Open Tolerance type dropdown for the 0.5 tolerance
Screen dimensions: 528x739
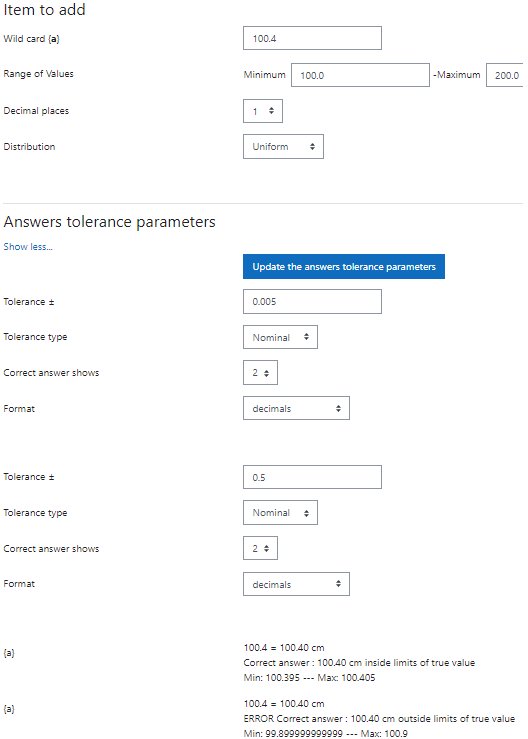(280, 512)
